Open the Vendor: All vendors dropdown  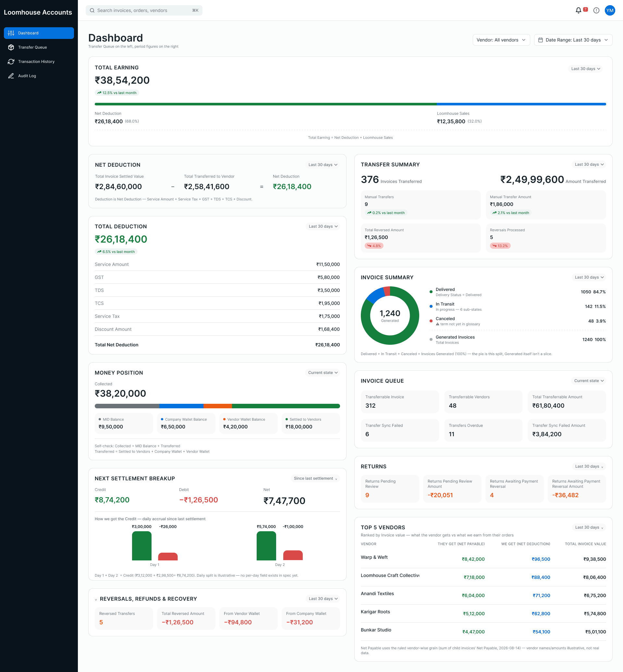[501, 40]
